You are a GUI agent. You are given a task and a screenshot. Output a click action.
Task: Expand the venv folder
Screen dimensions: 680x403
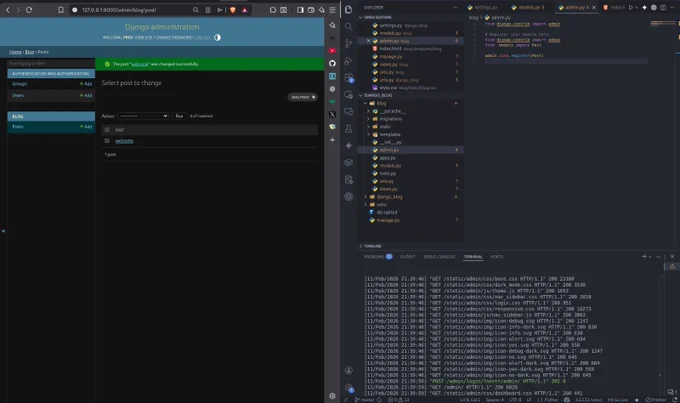click(x=365, y=204)
